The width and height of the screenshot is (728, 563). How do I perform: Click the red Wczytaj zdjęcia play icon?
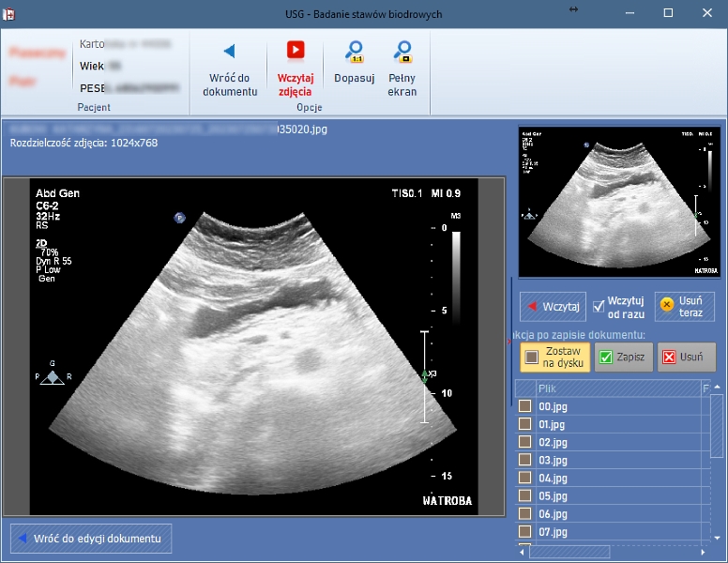296,50
